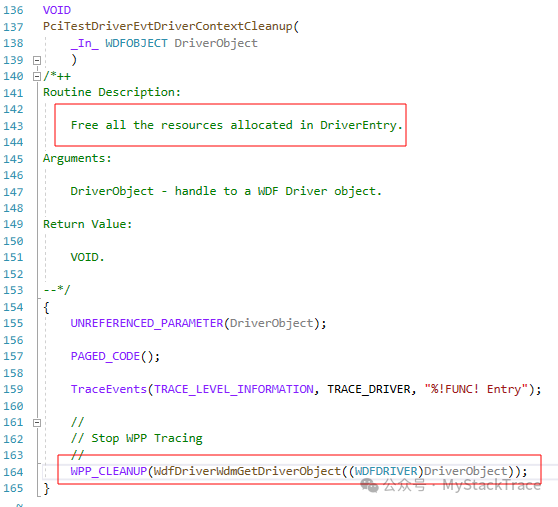The height and width of the screenshot is (507, 558).
Task: Click the TraceEvents function call
Action: (x=109, y=389)
